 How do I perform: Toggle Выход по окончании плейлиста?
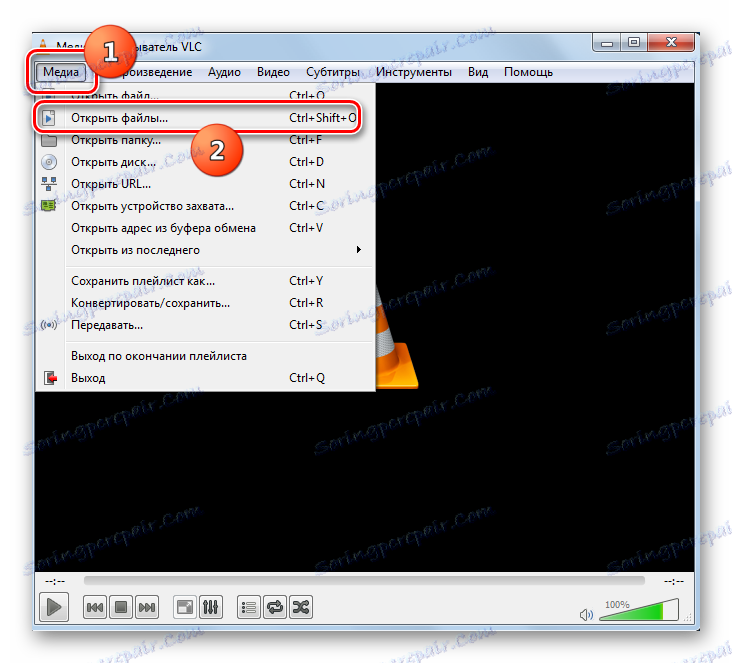click(x=205, y=356)
